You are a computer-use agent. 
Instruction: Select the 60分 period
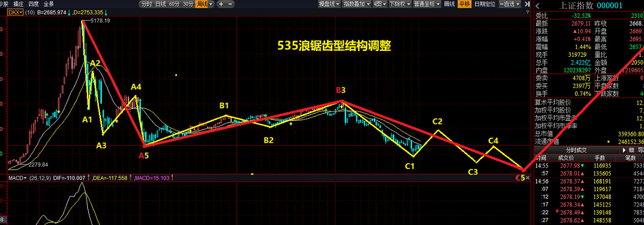(x=174, y=4)
